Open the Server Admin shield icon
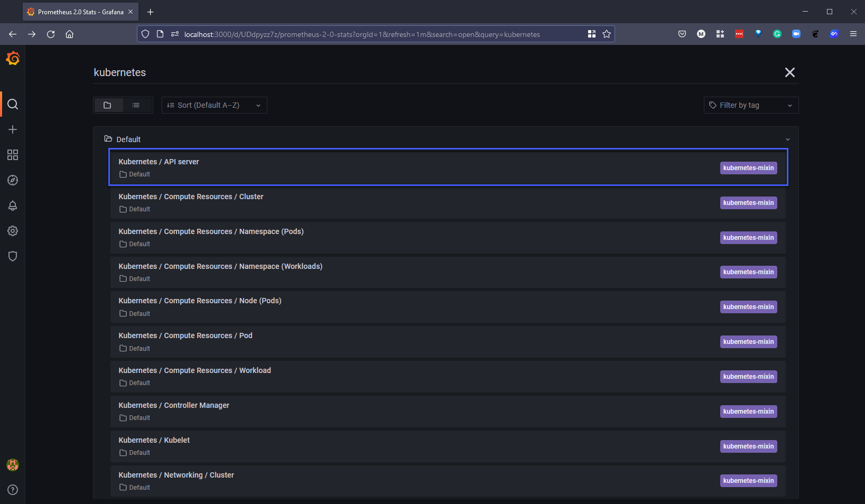This screenshot has width=865, height=504. pos(13,256)
